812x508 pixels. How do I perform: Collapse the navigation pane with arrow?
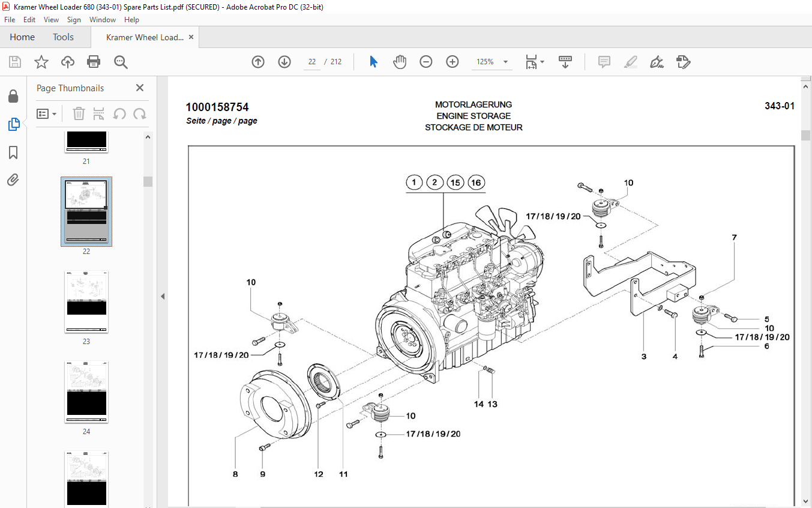point(163,296)
